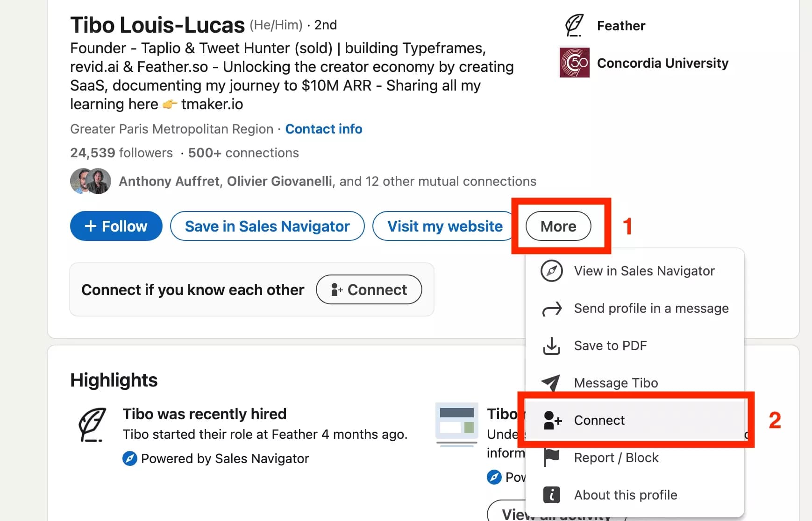
Task: Click the Powered by Sales Navigator compass badge
Action: (x=128, y=458)
